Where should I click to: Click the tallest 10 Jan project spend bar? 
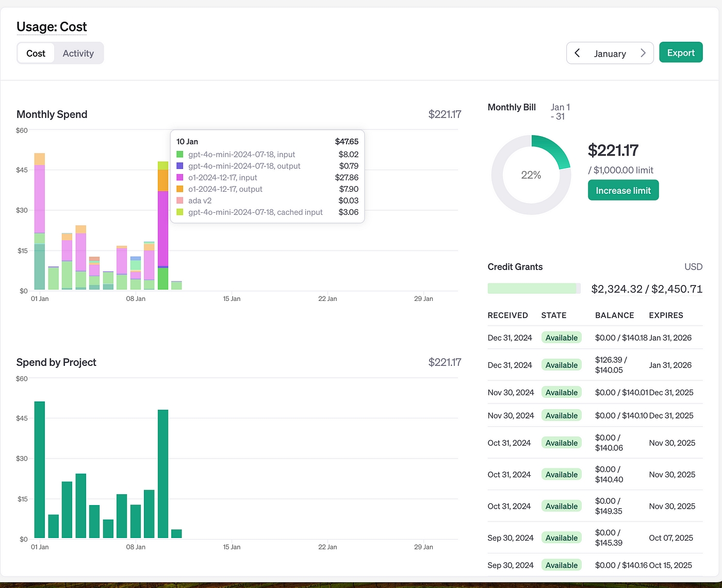163,474
